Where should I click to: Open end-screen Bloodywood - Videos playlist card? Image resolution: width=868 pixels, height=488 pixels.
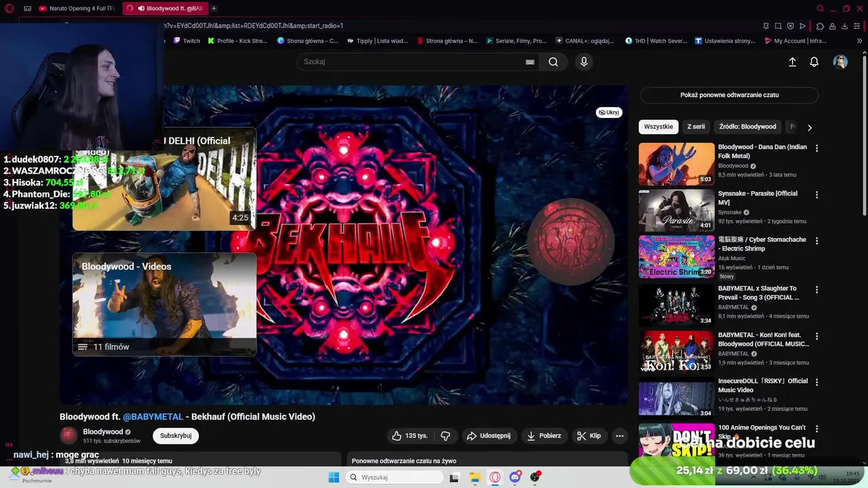[164, 304]
